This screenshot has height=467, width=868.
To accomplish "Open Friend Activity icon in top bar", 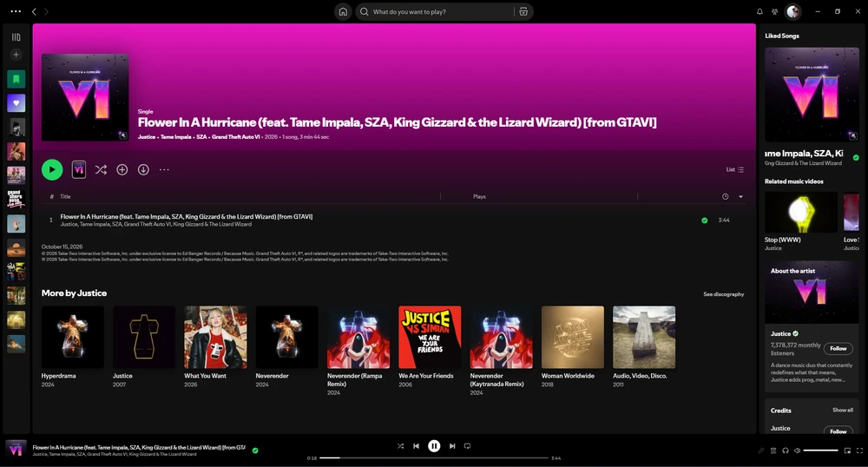I will click(x=774, y=11).
